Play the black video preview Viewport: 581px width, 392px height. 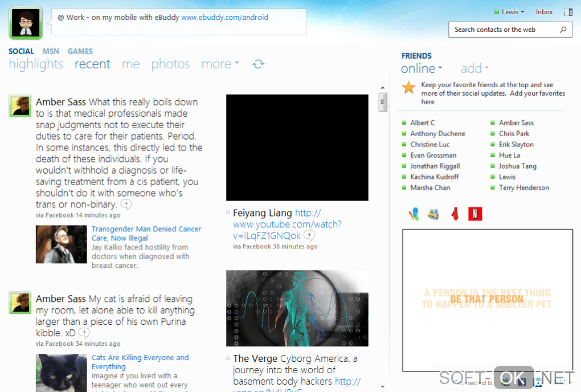297,148
